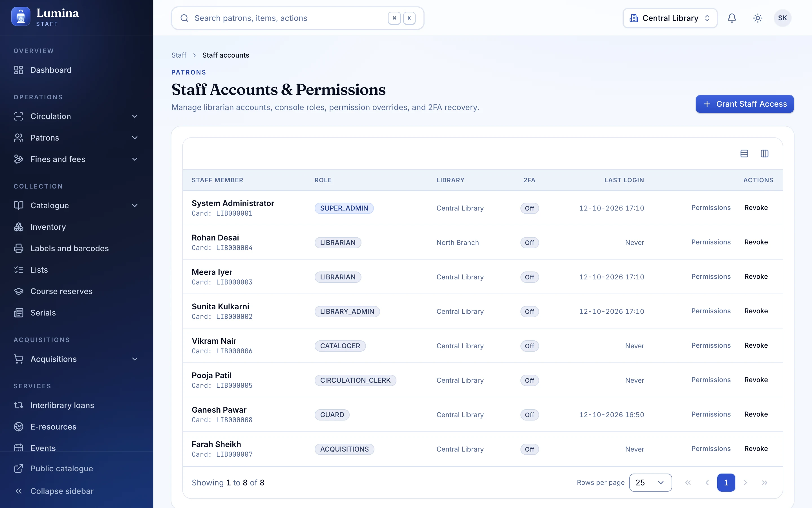Open Permissions for Meera Iyer
812x508 pixels.
[711, 277]
